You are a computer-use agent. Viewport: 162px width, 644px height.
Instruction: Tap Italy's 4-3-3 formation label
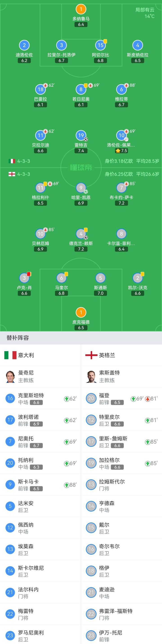click(x=24, y=161)
